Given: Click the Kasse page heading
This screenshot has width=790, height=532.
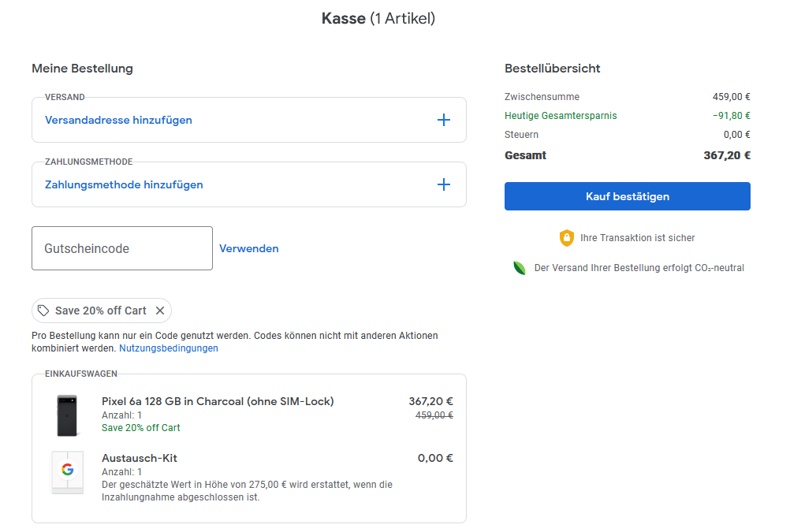Looking at the screenshot, I should tap(378, 18).
